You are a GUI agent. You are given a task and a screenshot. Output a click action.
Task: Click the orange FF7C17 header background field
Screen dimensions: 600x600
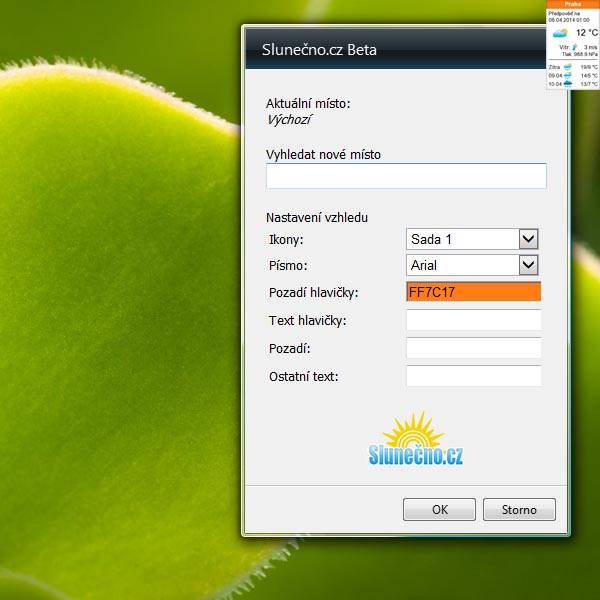point(473,292)
